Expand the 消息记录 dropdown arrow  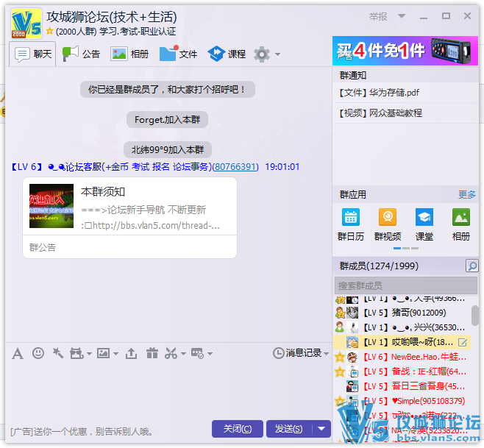click(327, 354)
